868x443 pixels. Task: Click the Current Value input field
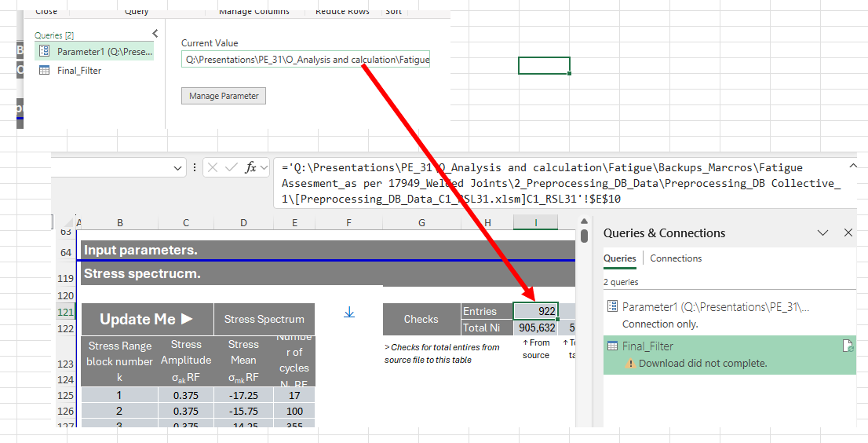[305, 59]
